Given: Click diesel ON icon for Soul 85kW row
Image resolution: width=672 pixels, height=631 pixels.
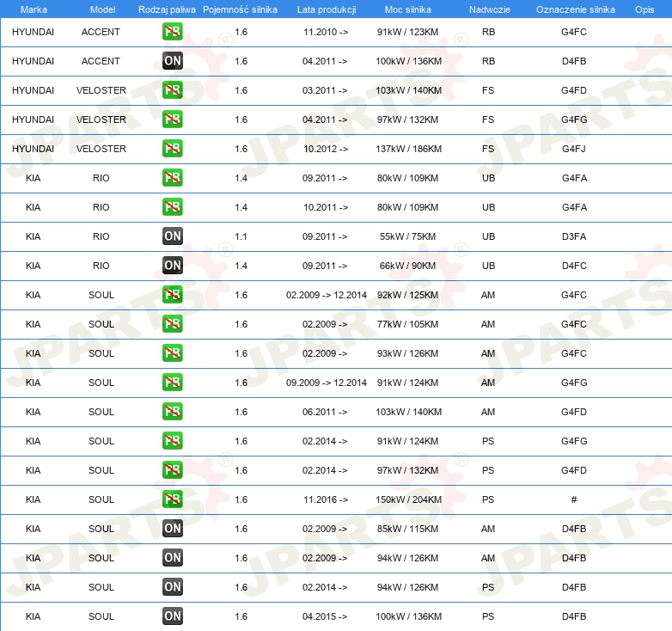Looking at the screenshot, I should 172,529.
